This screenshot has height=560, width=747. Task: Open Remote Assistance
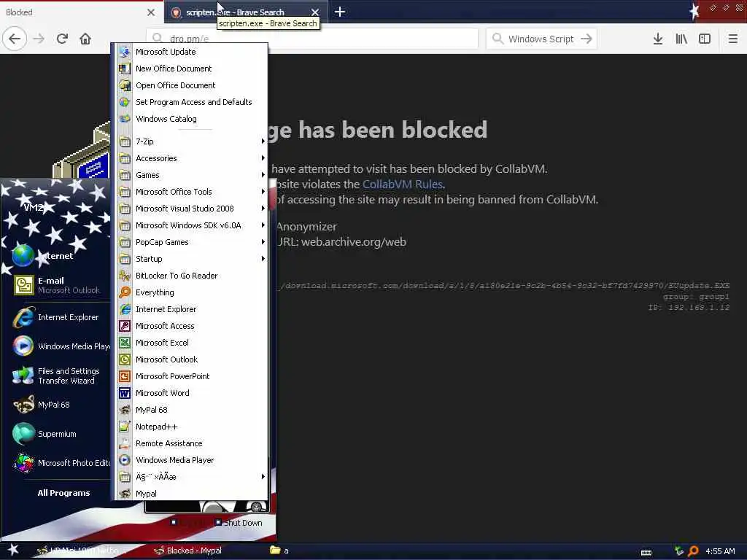[193, 443]
